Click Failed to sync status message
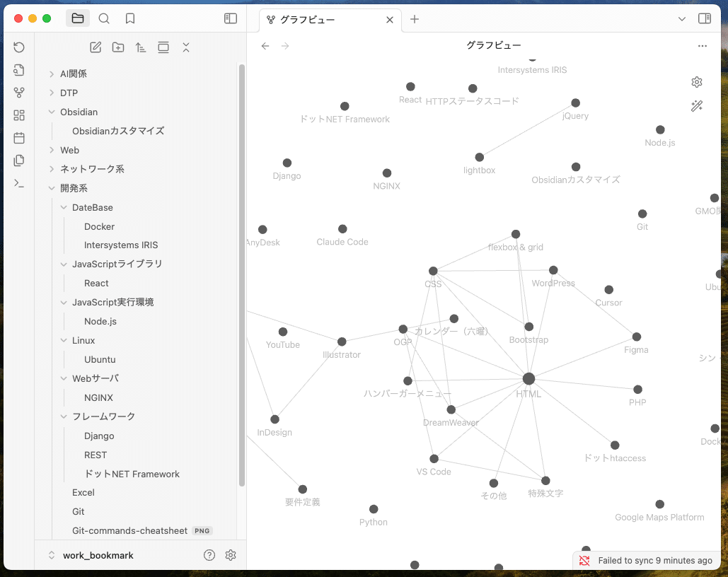 click(x=654, y=561)
